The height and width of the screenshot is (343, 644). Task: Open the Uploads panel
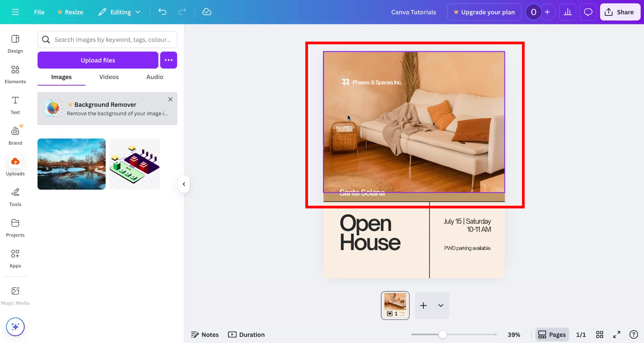[x=15, y=165]
